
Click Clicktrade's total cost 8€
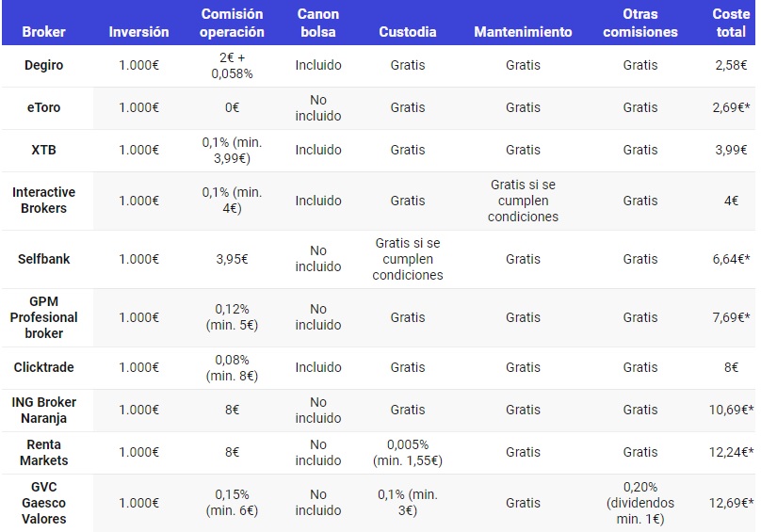[x=732, y=367]
